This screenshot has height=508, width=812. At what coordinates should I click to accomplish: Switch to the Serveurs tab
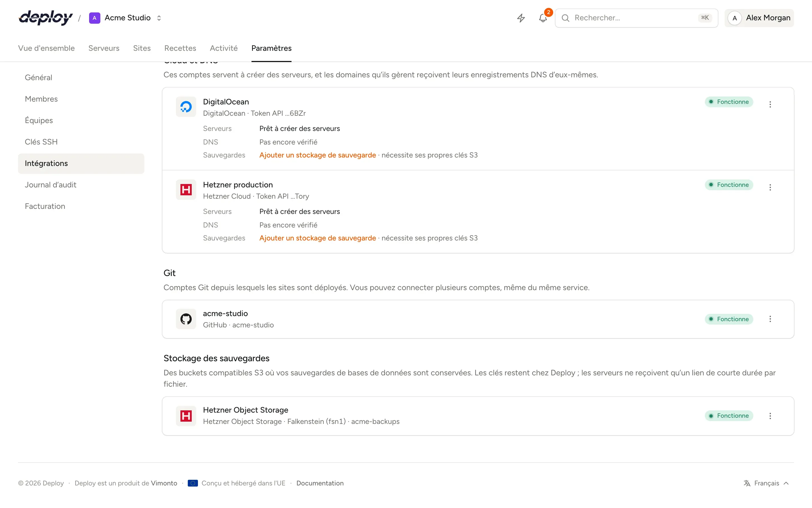coord(104,48)
